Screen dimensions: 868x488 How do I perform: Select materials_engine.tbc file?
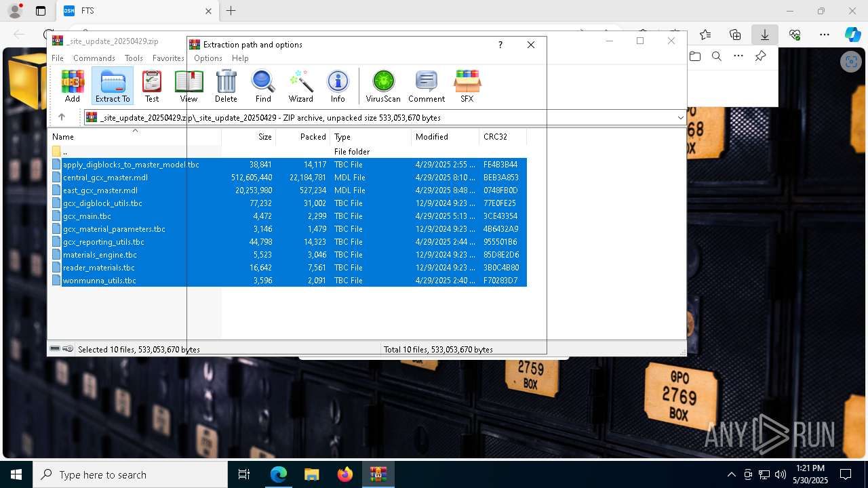tap(289, 255)
